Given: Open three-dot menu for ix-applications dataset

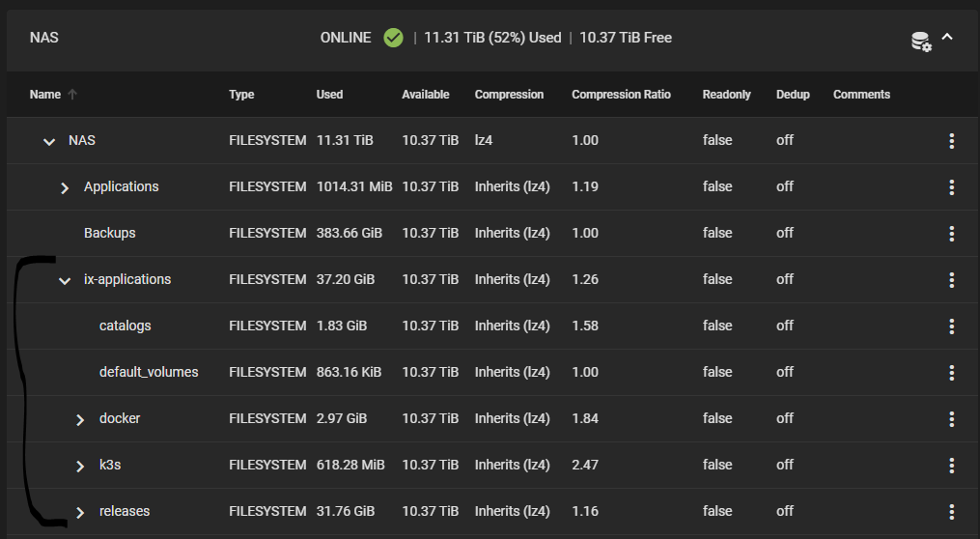Looking at the screenshot, I should coord(952,280).
